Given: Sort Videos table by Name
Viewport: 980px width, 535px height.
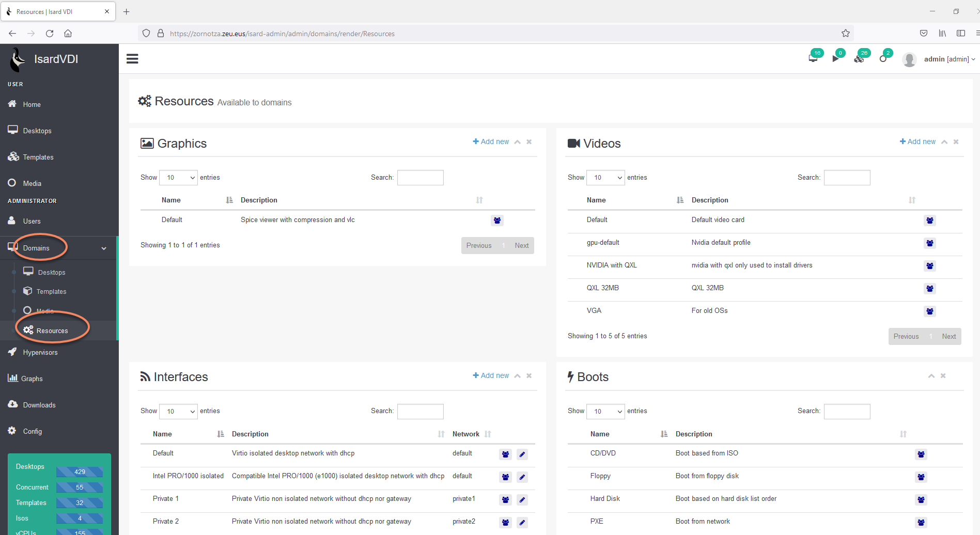Looking at the screenshot, I should click(x=635, y=200).
